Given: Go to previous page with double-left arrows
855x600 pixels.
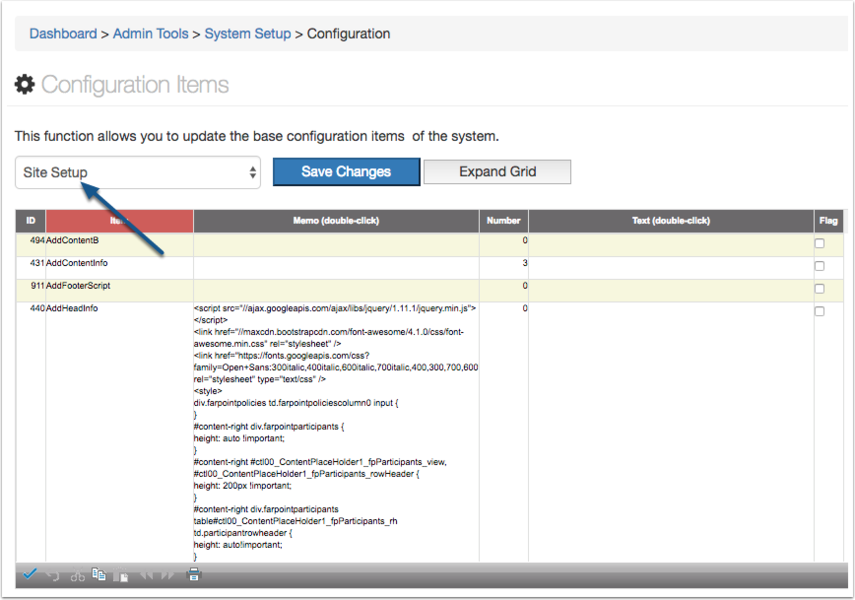Looking at the screenshot, I should pos(147,575).
